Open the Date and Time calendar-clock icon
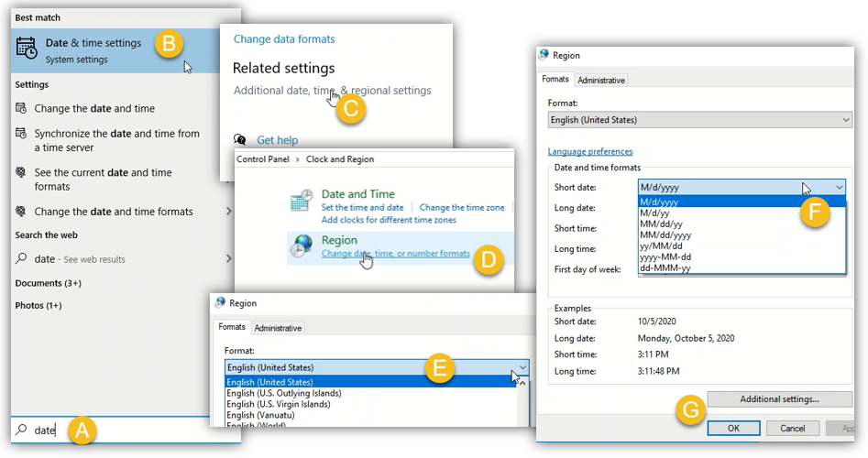 (302, 201)
